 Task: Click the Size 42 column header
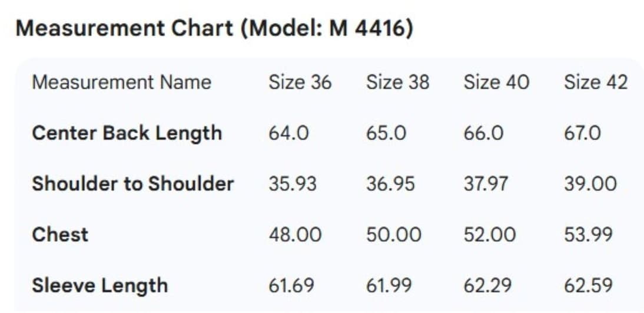(x=596, y=83)
